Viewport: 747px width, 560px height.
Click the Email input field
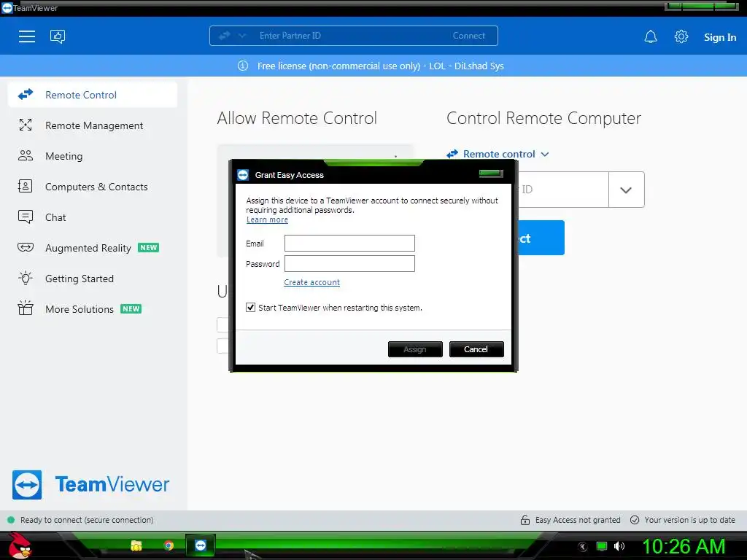pos(349,243)
